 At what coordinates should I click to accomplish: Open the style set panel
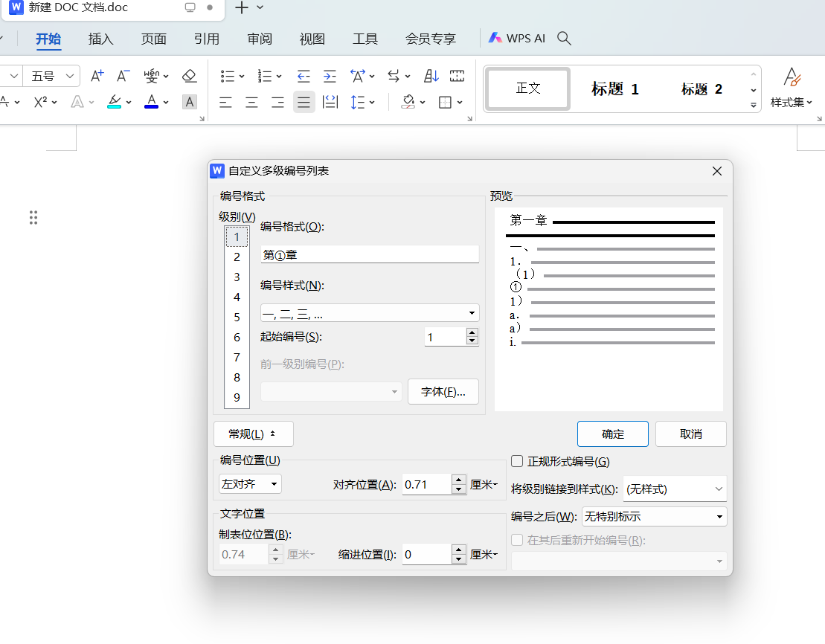791,88
